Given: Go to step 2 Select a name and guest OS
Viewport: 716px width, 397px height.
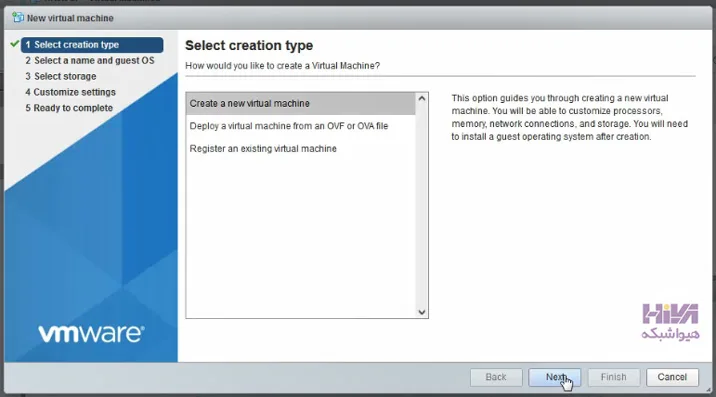Looking at the screenshot, I should point(90,61).
